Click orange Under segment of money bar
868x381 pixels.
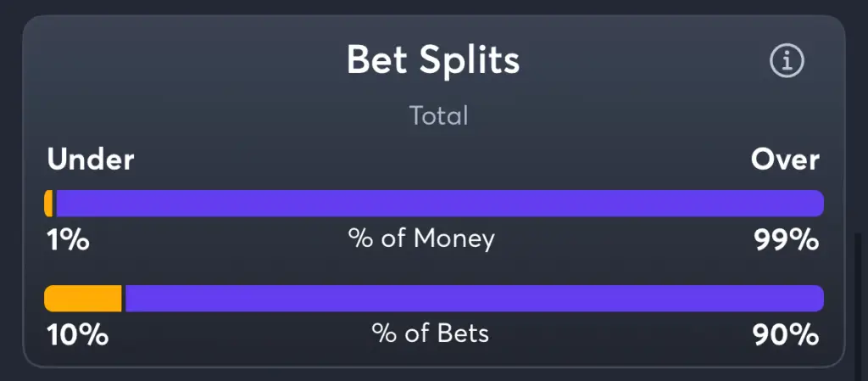[x=48, y=204]
